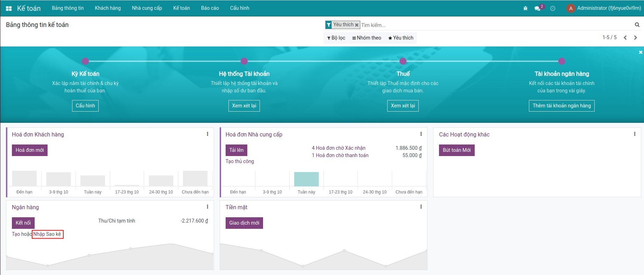Go to previous page arrow
The image size is (644, 275).
coord(625,38)
